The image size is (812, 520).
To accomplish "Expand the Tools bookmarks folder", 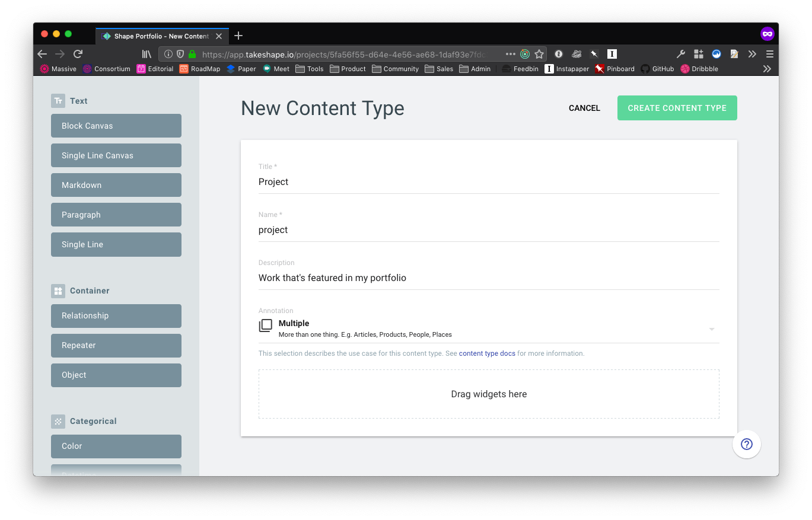I will [x=310, y=69].
